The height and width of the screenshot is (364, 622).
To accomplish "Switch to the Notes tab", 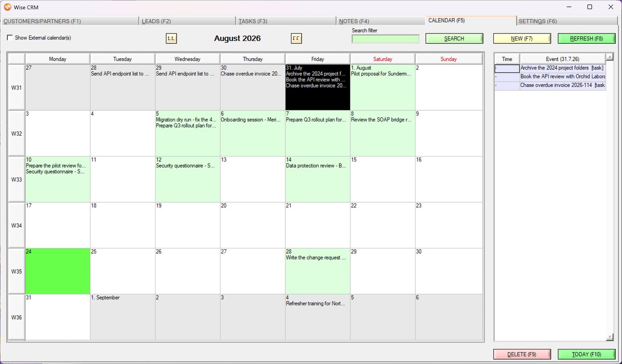I will pyautogui.click(x=380, y=21).
